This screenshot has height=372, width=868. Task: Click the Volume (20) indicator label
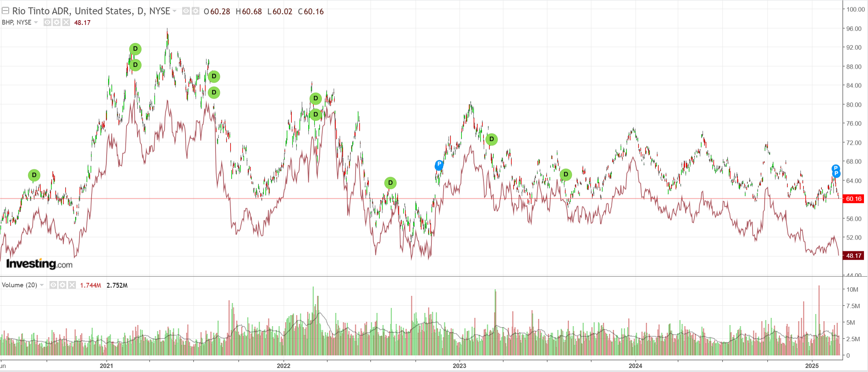pyautogui.click(x=19, y=285)
